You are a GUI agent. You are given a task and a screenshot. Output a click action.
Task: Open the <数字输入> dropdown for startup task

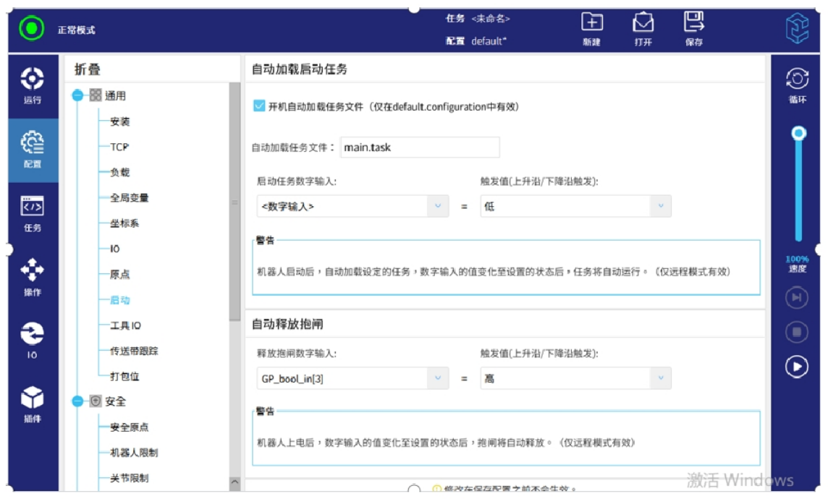click(352, 207)
